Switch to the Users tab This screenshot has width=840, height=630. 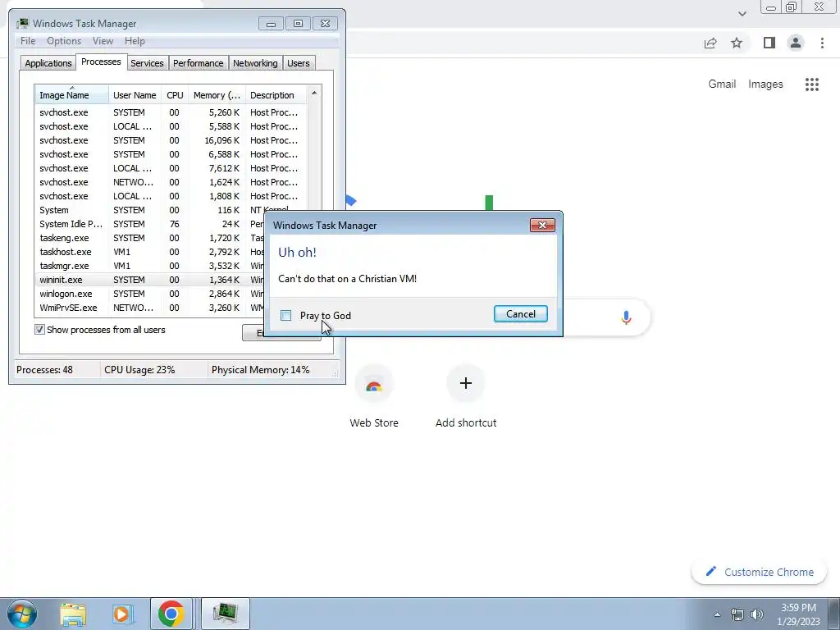click(x=298, y=63)
